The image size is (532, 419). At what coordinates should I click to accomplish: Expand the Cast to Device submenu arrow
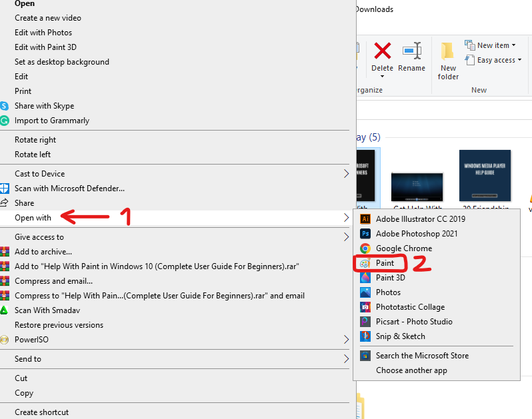tap(346, 174)
